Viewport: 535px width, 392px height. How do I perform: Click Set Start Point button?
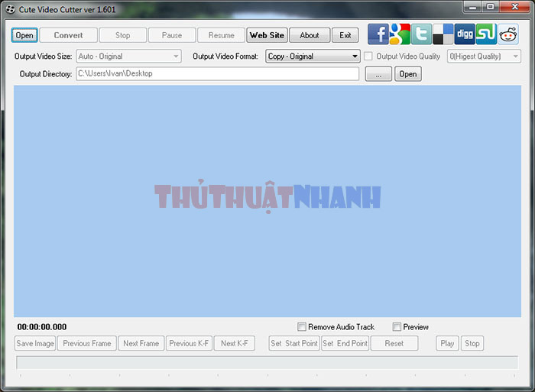pos(294,343)
